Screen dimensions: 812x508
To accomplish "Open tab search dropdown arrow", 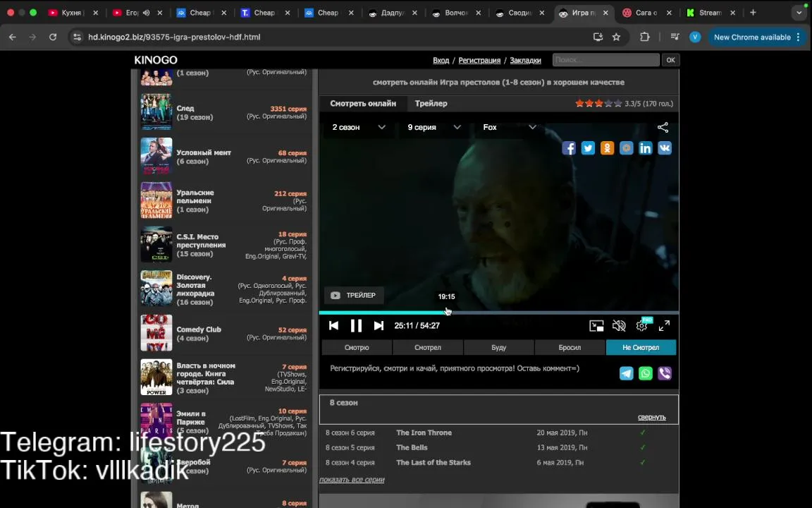I will (799, 13).
